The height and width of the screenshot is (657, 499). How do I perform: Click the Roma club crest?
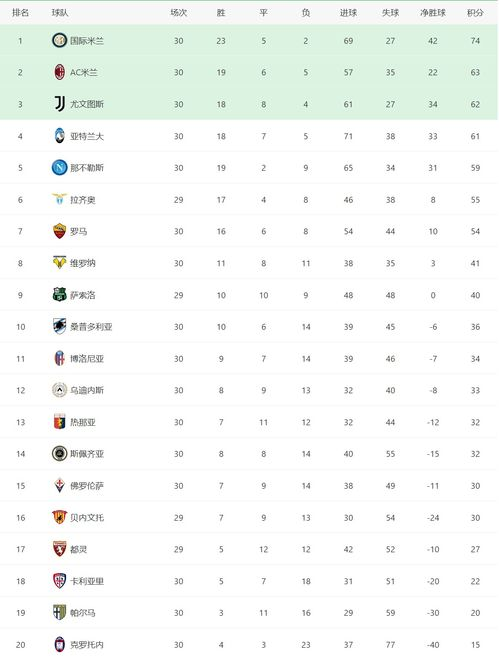click(x=59, y=231)
